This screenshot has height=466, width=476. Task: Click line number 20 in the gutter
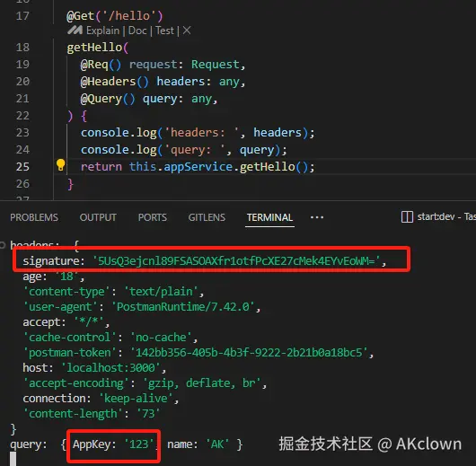click(x=22, y=82)
